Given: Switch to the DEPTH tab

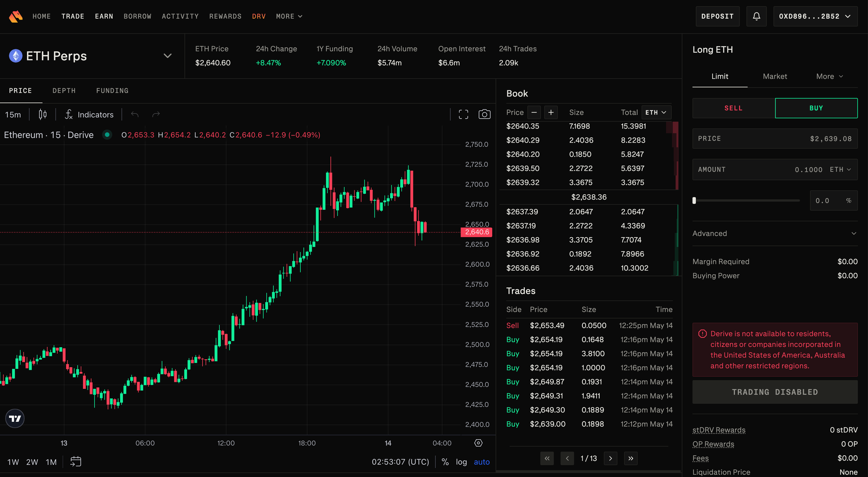Looking at the screenshot, I should point(64,90).
